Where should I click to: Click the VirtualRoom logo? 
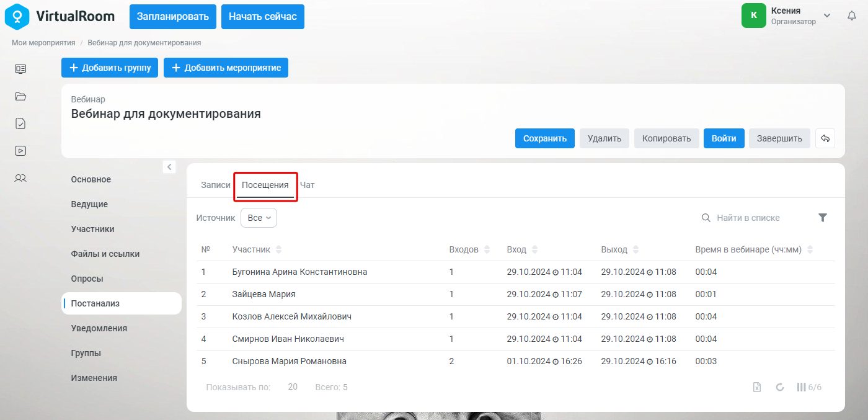[x=60, y=16]
